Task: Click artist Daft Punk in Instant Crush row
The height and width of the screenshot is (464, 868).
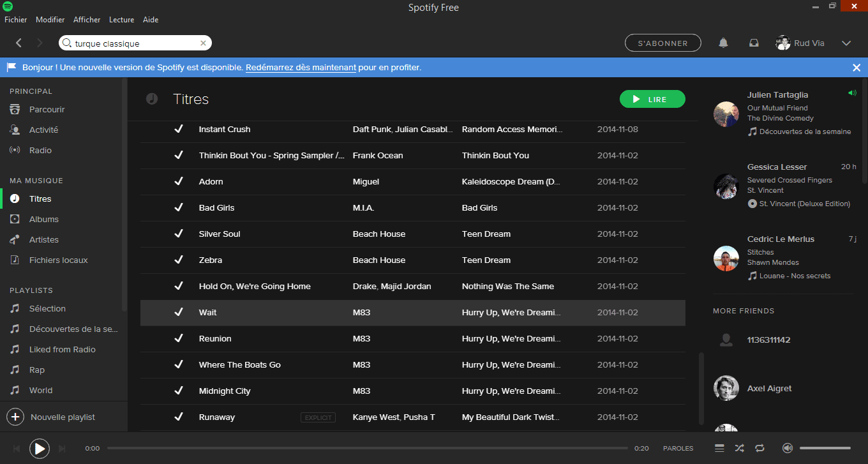Action: pos(371,129)
